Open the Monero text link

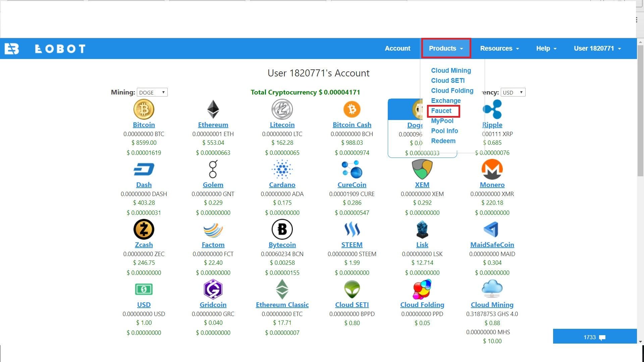click(492, 185)
